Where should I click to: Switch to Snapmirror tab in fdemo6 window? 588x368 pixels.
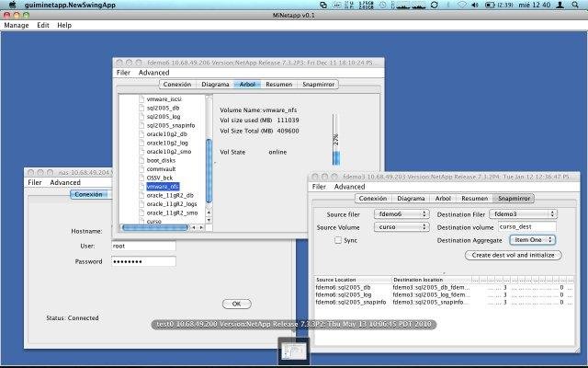319,84
